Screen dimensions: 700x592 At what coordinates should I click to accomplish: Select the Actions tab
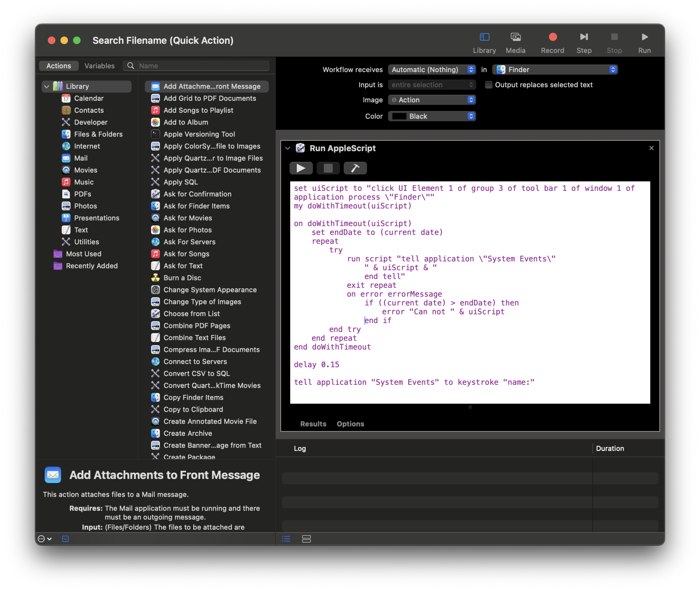tap(59, 65)
